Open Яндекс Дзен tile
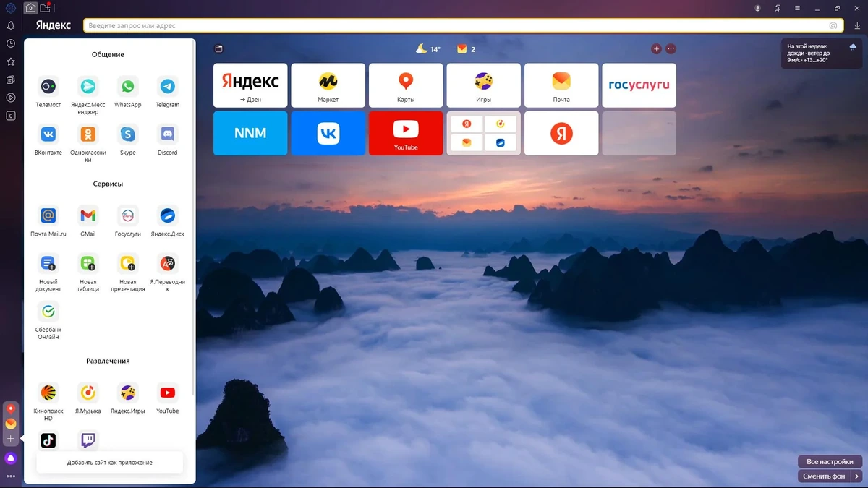The height and width of the screenshot is (488, 868). tap(250, 85)
